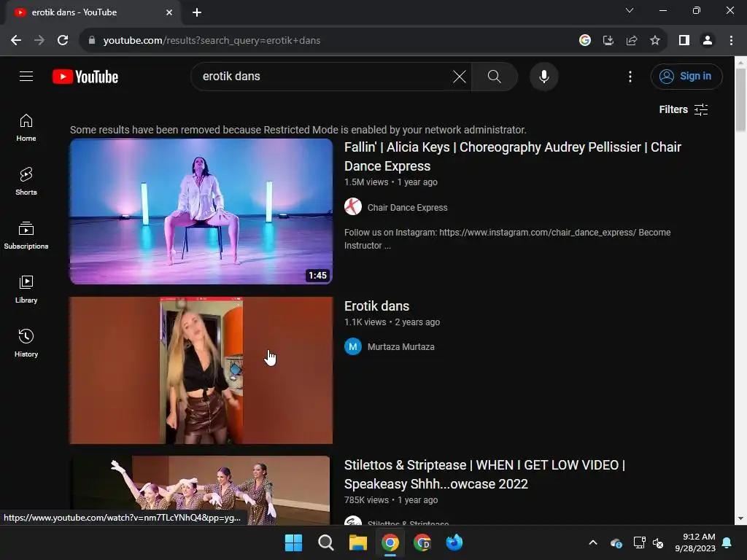
Task: Go to YouTube logo home page
Action: click(x=85, y=77)
